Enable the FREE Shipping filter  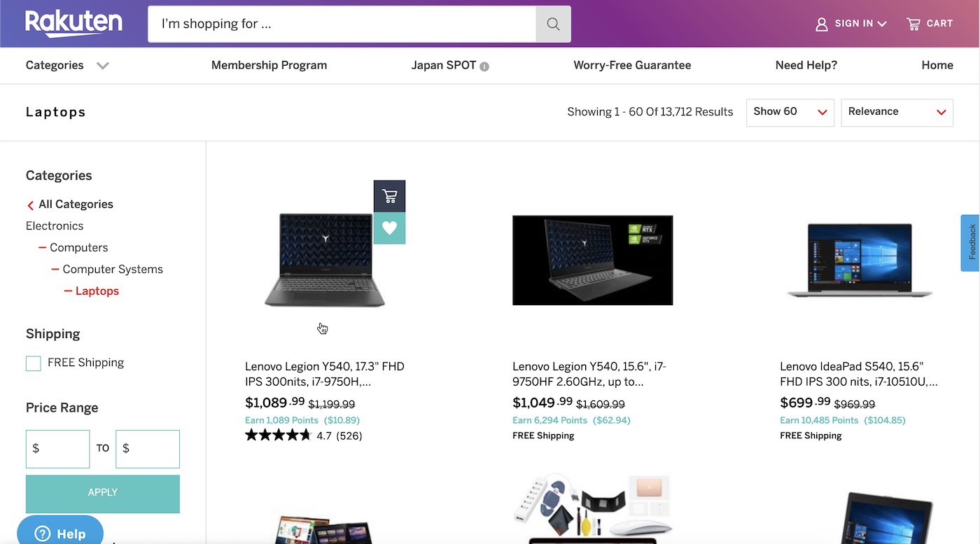point(33,363)
